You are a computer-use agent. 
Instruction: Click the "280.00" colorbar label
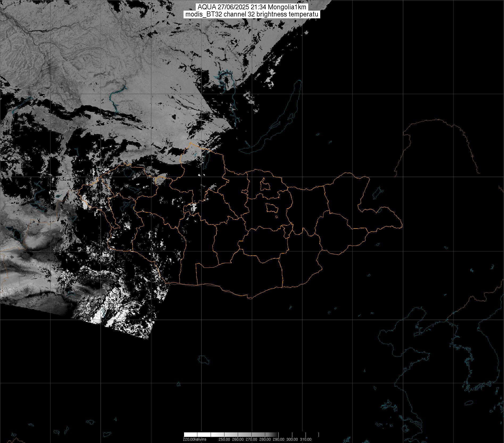click(x=265, y=439)
